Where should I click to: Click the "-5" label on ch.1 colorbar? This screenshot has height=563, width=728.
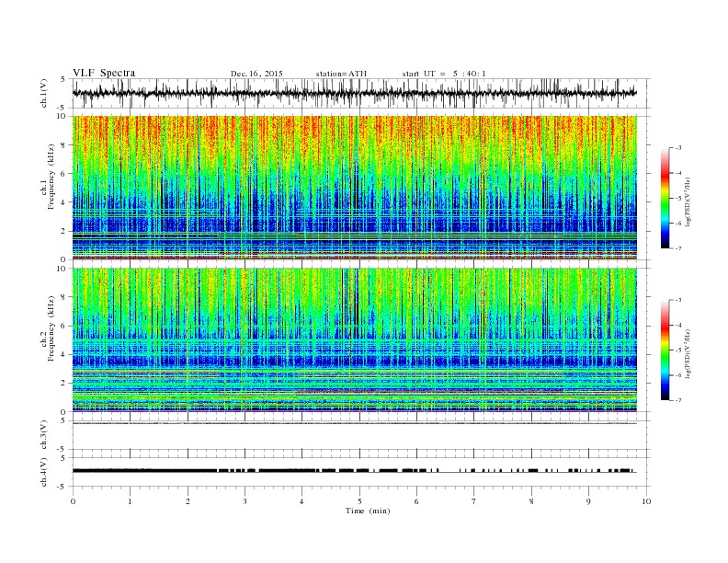(678, 199)
